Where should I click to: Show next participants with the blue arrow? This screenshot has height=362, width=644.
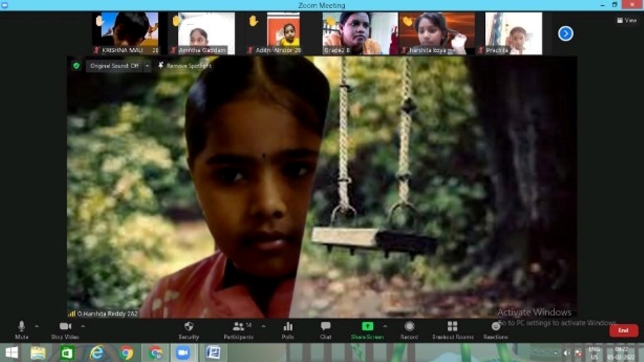565,33
